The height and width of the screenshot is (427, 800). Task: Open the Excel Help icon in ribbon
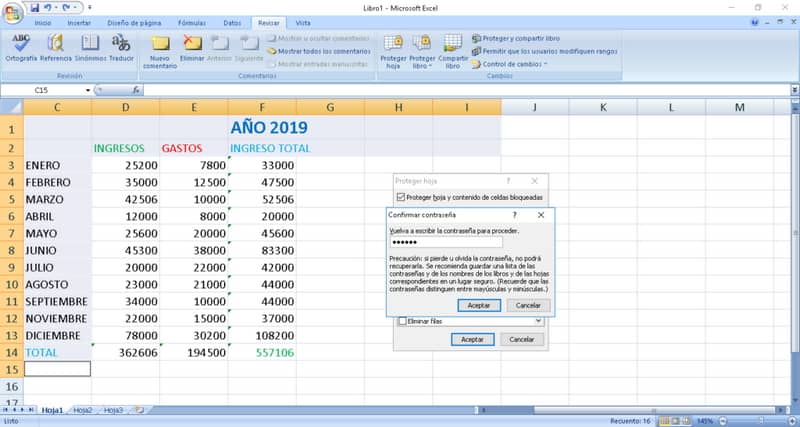(755, 22)
